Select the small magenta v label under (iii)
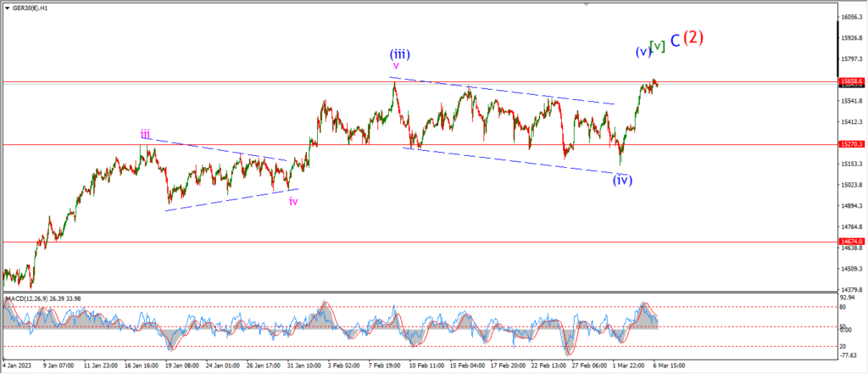This screenshot has height=374, width=868. coord(396,66)
